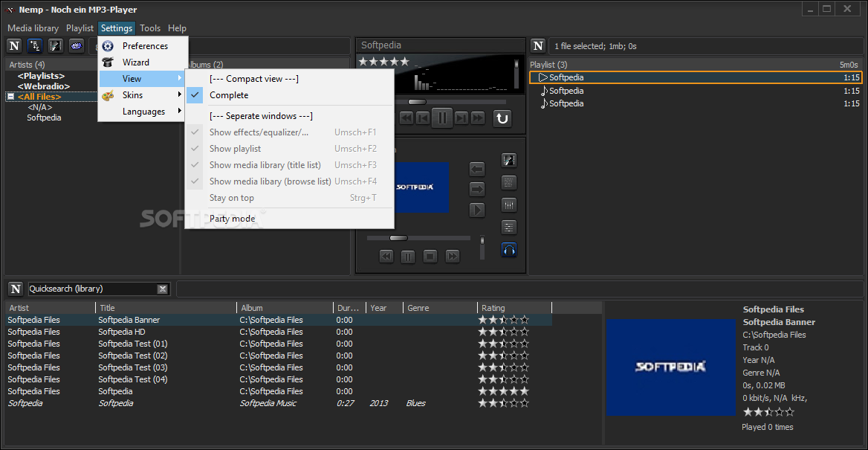Screen dimensions: 868x450
Task: Toggle Show playlist option
Action: [x=290, y=149]
